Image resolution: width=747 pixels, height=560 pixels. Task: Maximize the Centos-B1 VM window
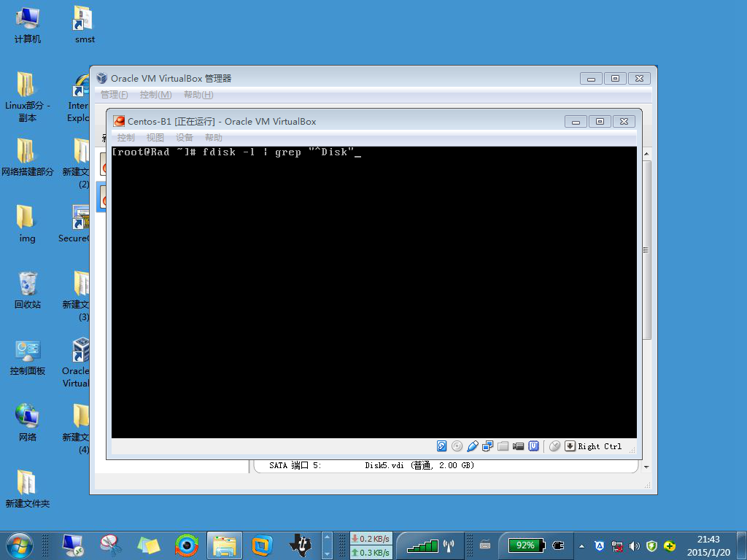click(x=600, y=122)
